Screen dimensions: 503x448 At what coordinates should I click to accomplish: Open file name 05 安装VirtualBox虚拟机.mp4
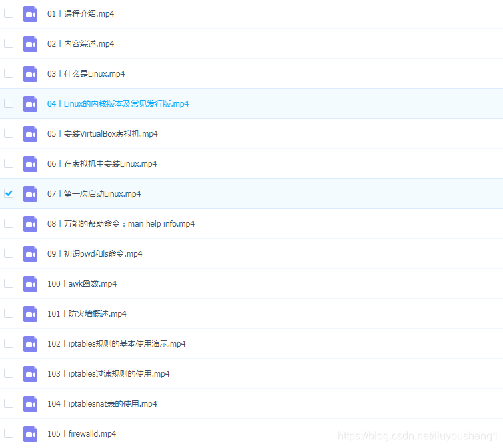(x=103, y=134)
